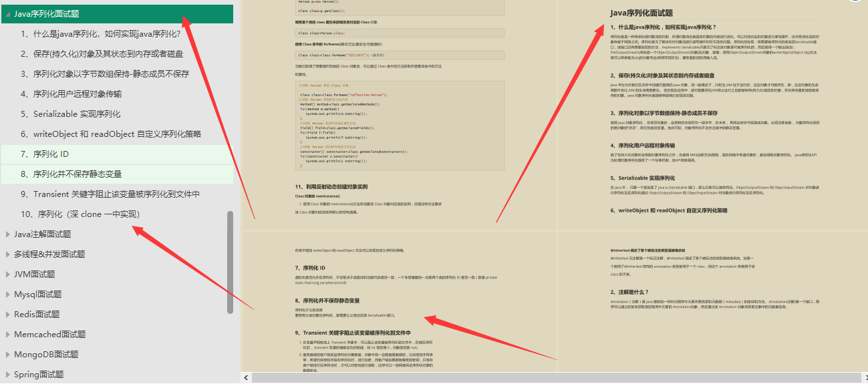Select the Java注解面试题 bookmark label
This screenshot has width=868, height=384.
[x=43, y=234]
